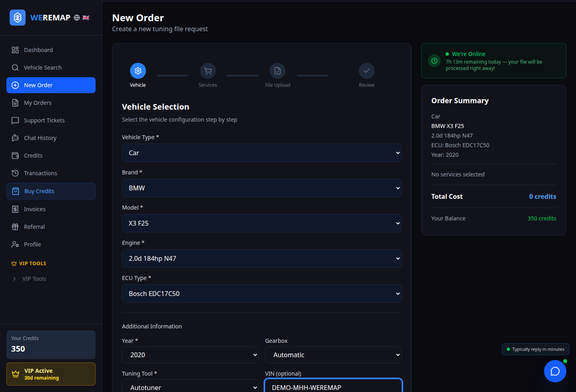Click the My Orders document icon

tap(15, 103)
